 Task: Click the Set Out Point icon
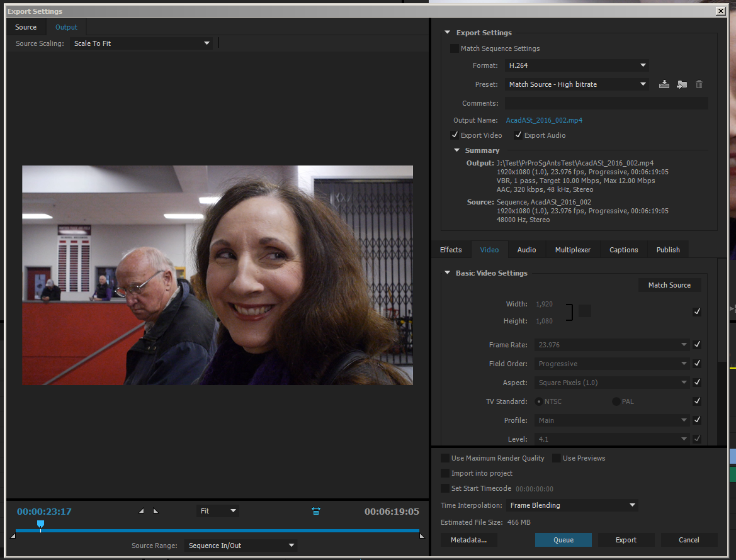pyautogui.click(x=156, y=512)
